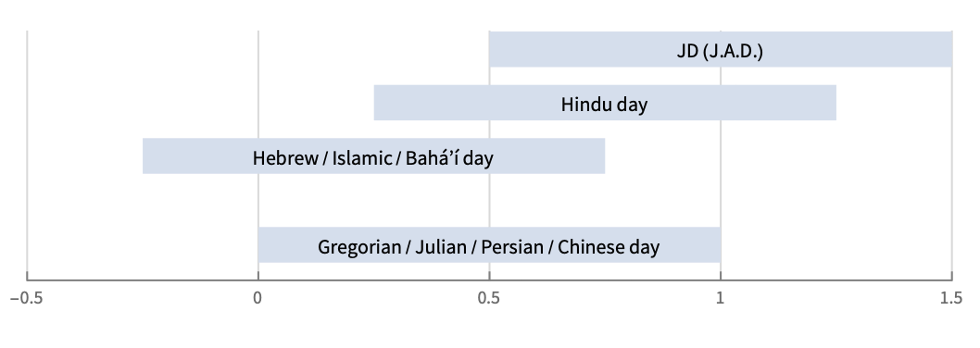Image resolution: width=980 pixels, height=348 pixels.
Task: Click the −0.5 axis tick label
Action: pos(26,299)
